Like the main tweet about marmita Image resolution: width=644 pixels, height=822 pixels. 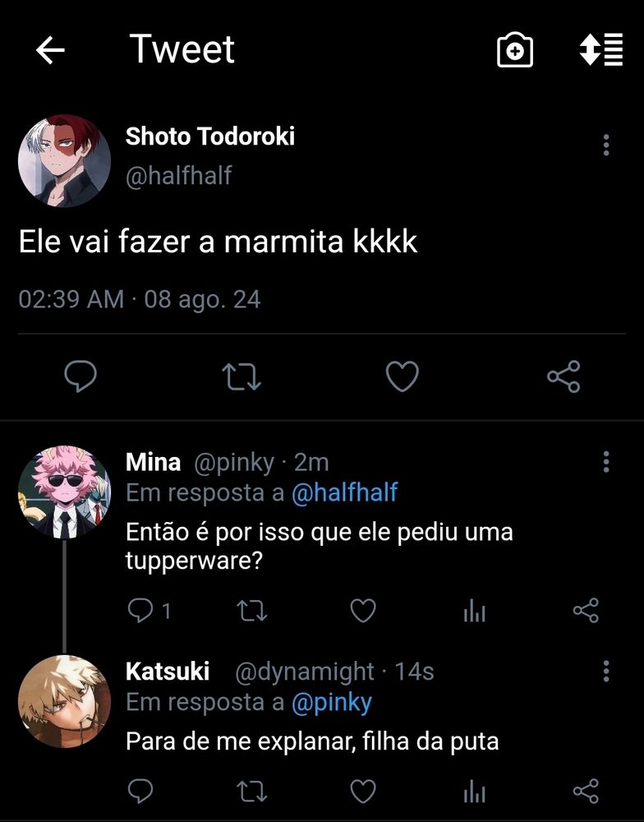click(x=402, y=376)
